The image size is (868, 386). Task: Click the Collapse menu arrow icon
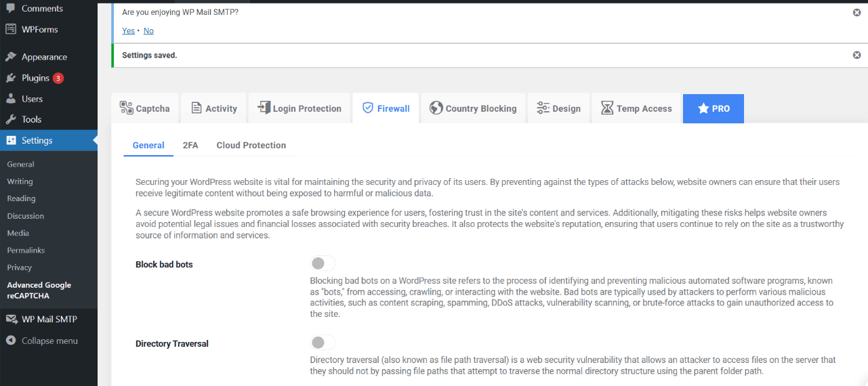(x=11, y=341)
